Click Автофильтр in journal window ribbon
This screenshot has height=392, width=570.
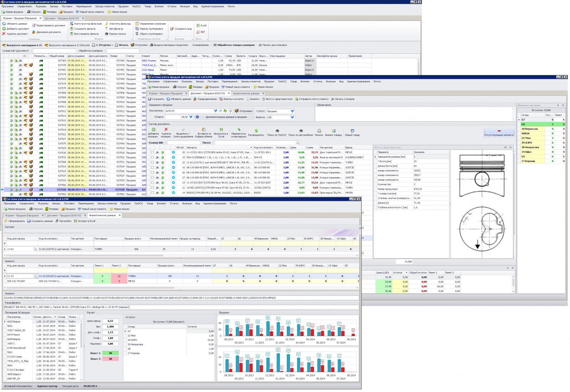114,29
